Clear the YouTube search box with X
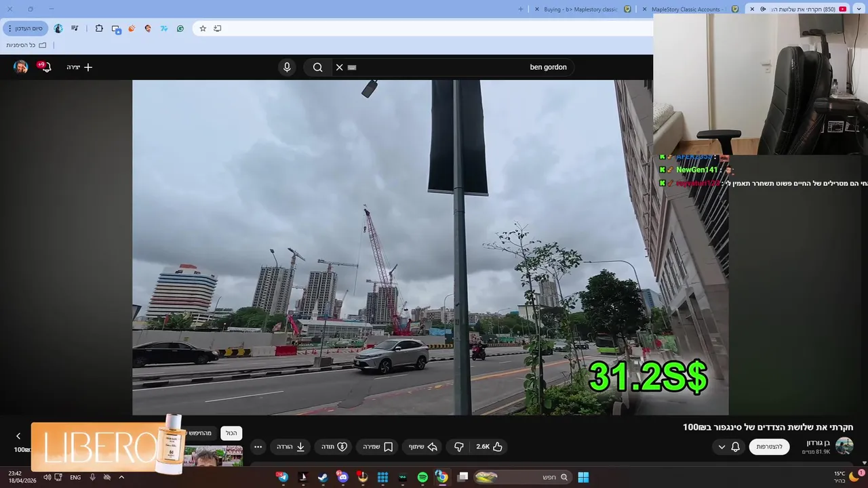This screenshot has height=488, width=868. 340,67
